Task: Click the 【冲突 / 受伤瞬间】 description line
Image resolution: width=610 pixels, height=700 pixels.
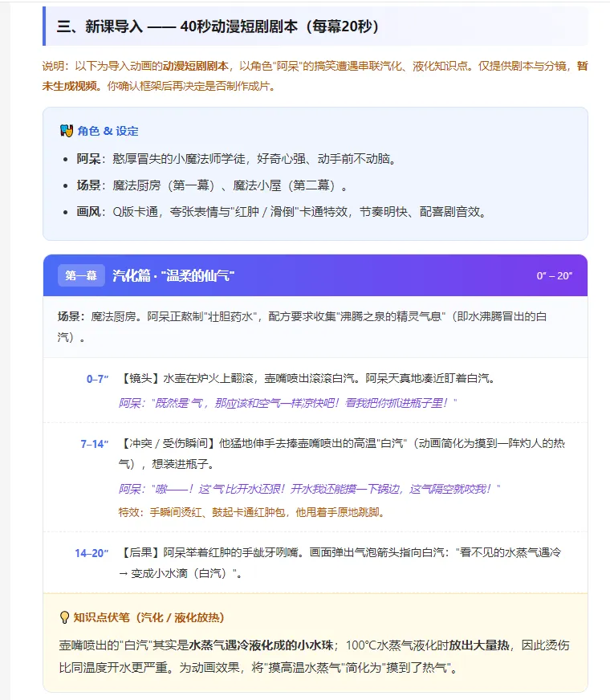Action: 342,454
